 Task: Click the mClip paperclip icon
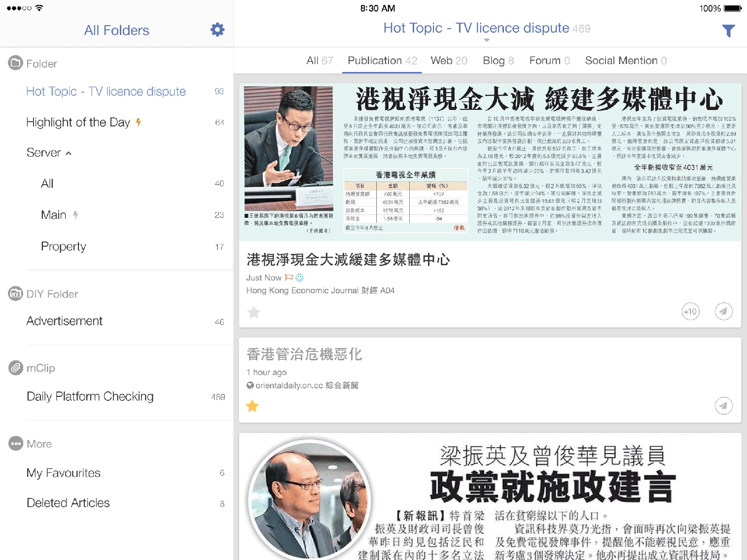point(16,368)
